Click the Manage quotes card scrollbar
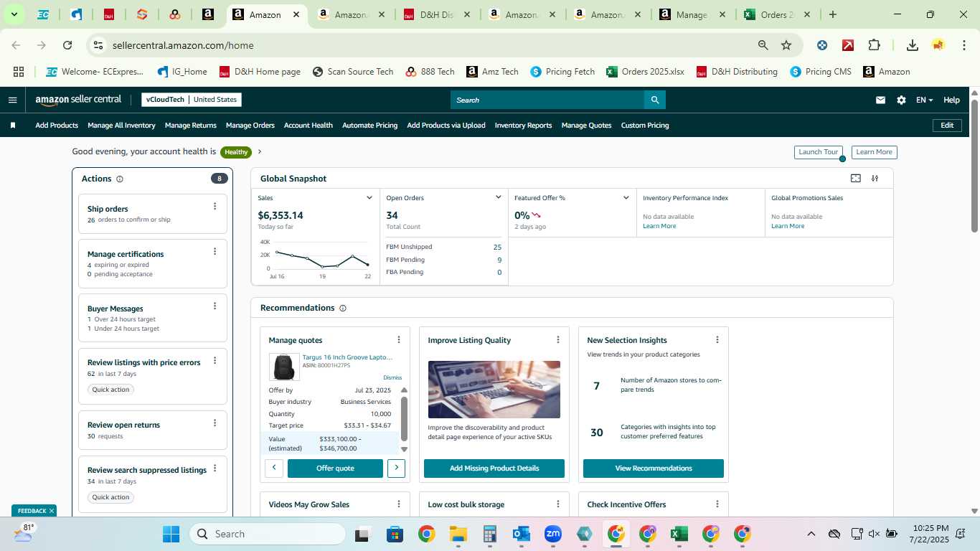980x551 pixels. (x=404, y=419)
